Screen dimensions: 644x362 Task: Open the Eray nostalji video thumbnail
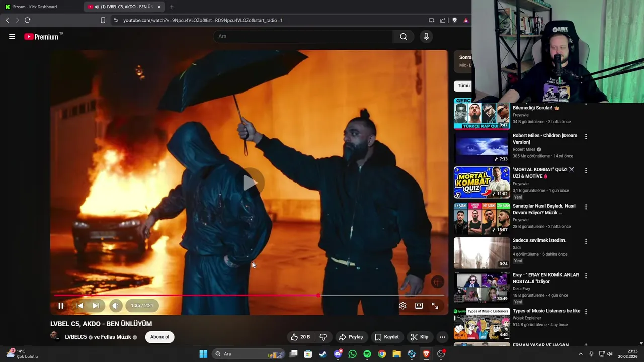481,288
